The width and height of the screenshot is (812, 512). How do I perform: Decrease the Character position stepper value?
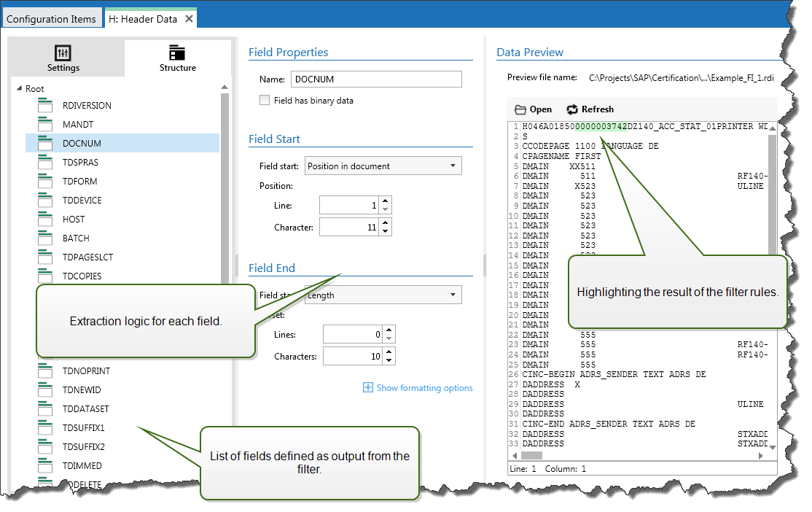pos(386,231)
